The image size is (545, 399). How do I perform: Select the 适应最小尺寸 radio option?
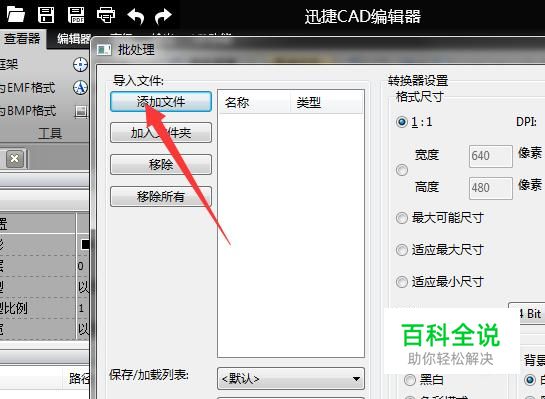(x=402, y=282)
